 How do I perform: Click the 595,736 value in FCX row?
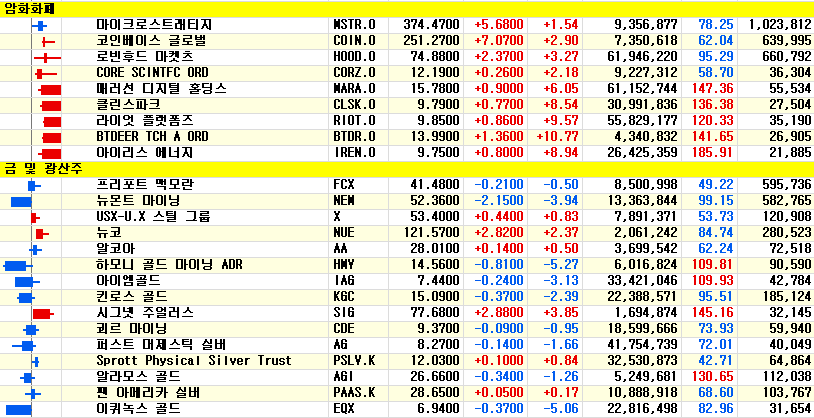tap(786, 184)
